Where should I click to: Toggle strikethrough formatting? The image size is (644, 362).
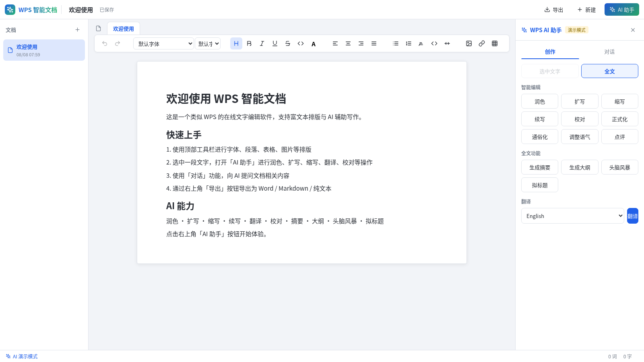288,43
